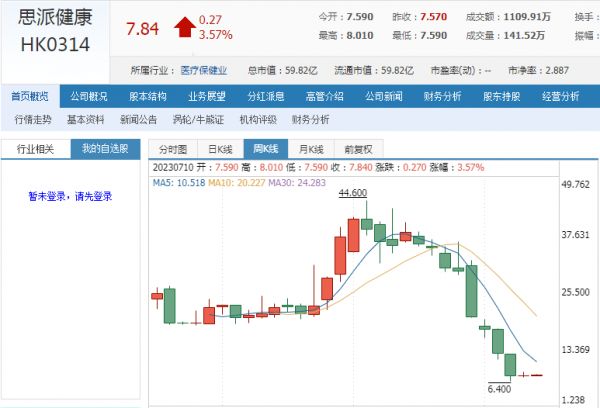Click the 暂未登录，请先登录 login link

70,197
